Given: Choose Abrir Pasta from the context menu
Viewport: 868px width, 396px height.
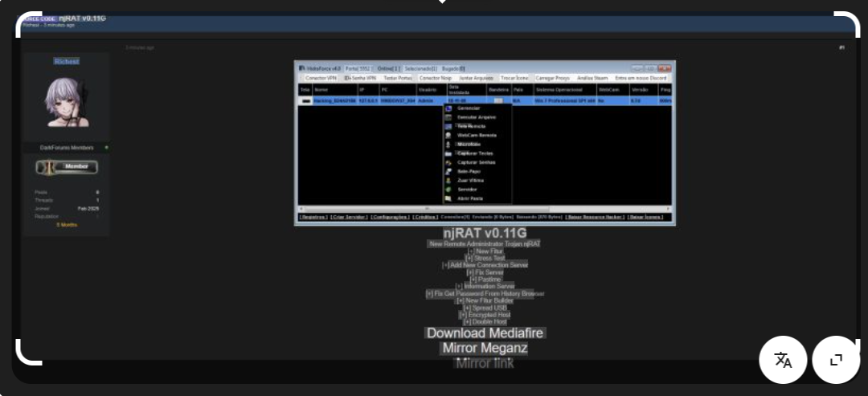Looking at the screenshot, I should 470,198.
